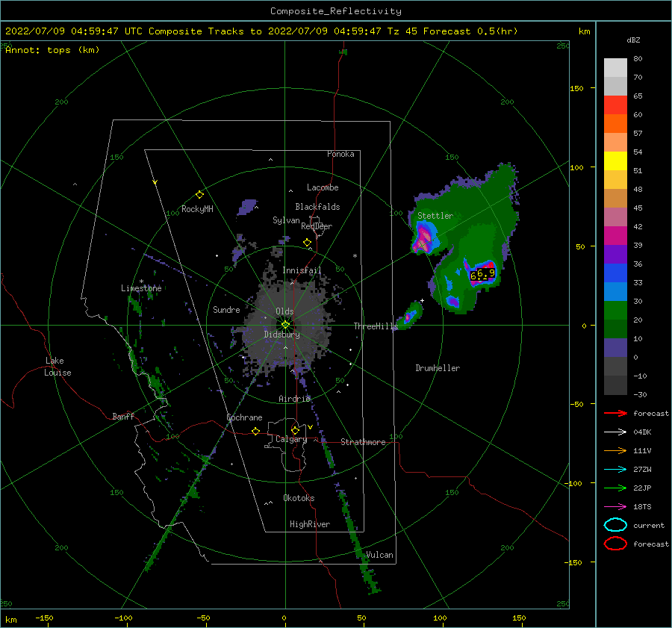672x628 pixels.
Task: Select the white 04DK arrow icon
Action: [x=615, y=432]
